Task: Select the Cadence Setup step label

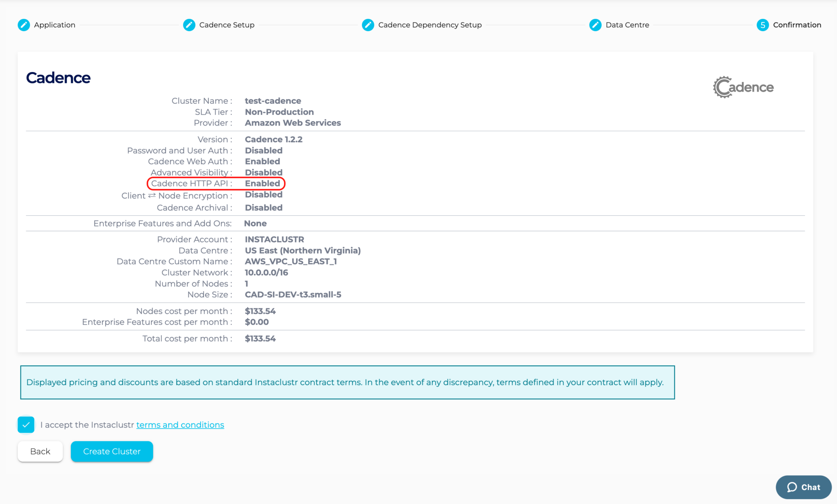Action: [x=227, y=25]
